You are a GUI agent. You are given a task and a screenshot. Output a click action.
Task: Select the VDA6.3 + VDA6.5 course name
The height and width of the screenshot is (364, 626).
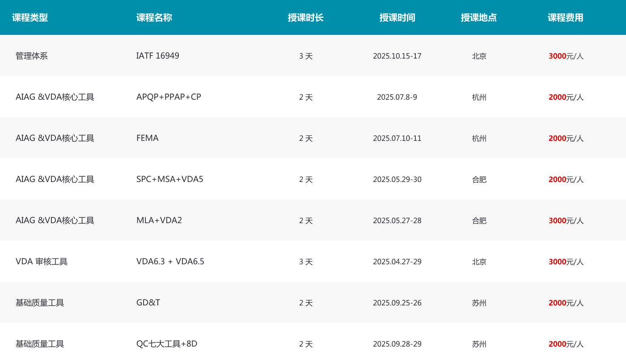click(x=170, y=262)
